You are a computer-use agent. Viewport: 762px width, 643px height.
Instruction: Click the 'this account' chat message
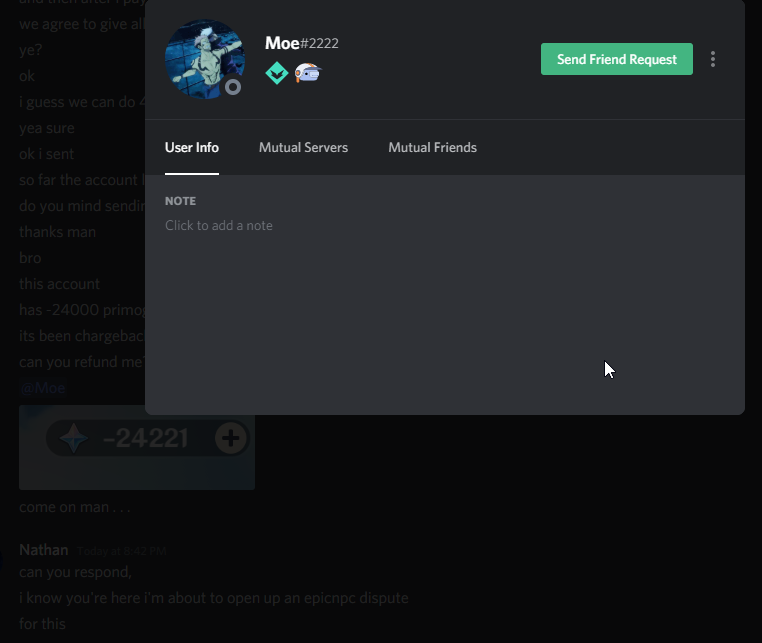tap(59, 284)
